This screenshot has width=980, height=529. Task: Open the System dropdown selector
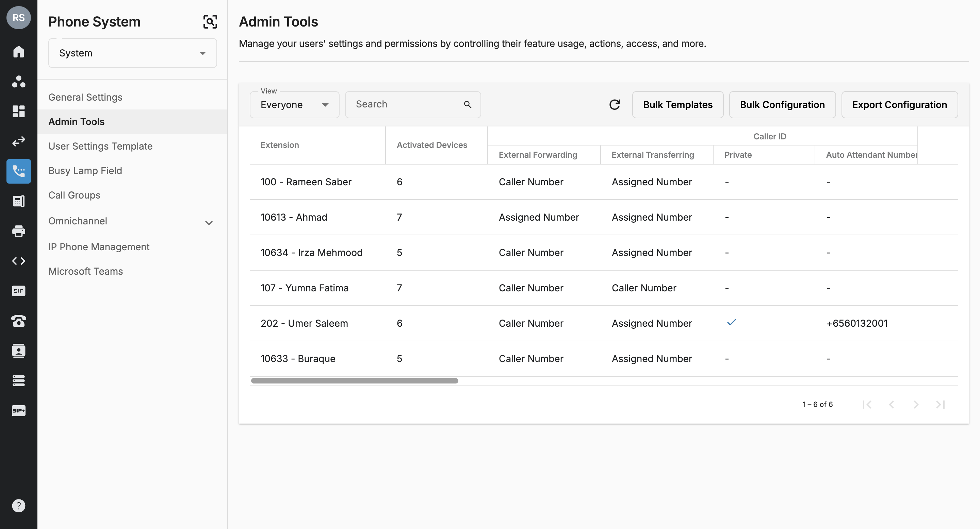132,53
